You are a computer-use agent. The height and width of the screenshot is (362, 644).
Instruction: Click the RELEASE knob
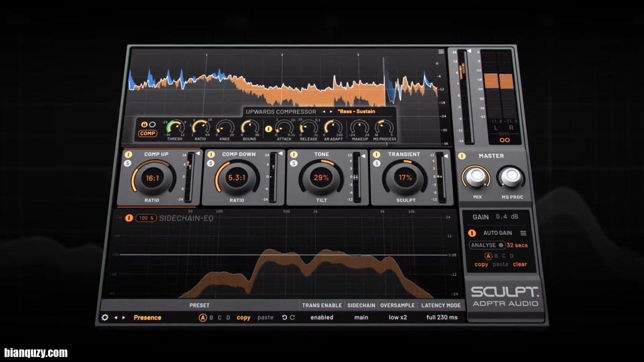(x=309, y=127)
